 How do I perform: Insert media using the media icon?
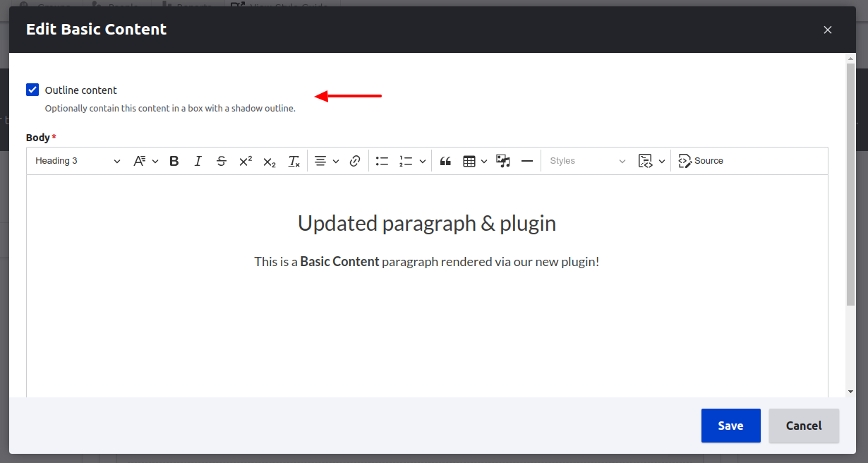point(502,160)
